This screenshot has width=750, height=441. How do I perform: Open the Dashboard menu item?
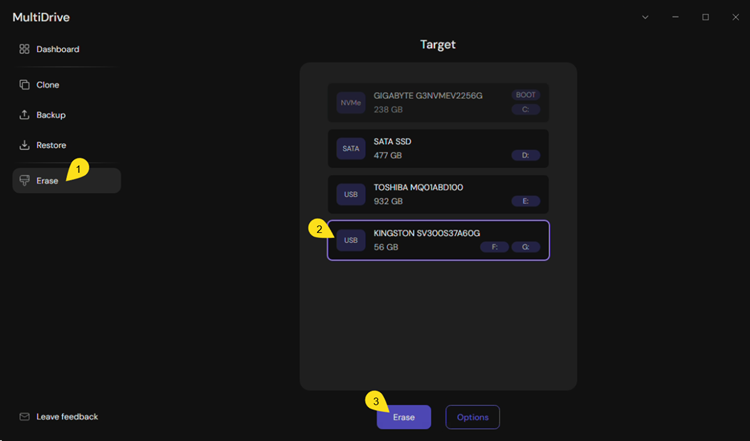pyautogui.click(x=58, y=49)
